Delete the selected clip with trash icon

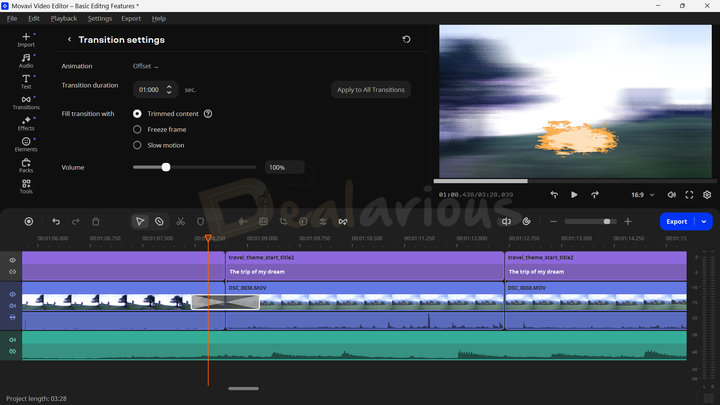click(x=96, y=221)
